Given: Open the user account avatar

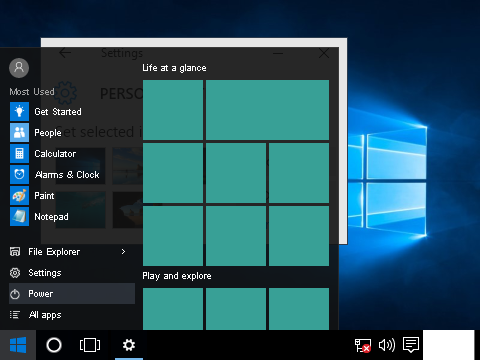Looking at the screenshot, I should click(19, 68).
